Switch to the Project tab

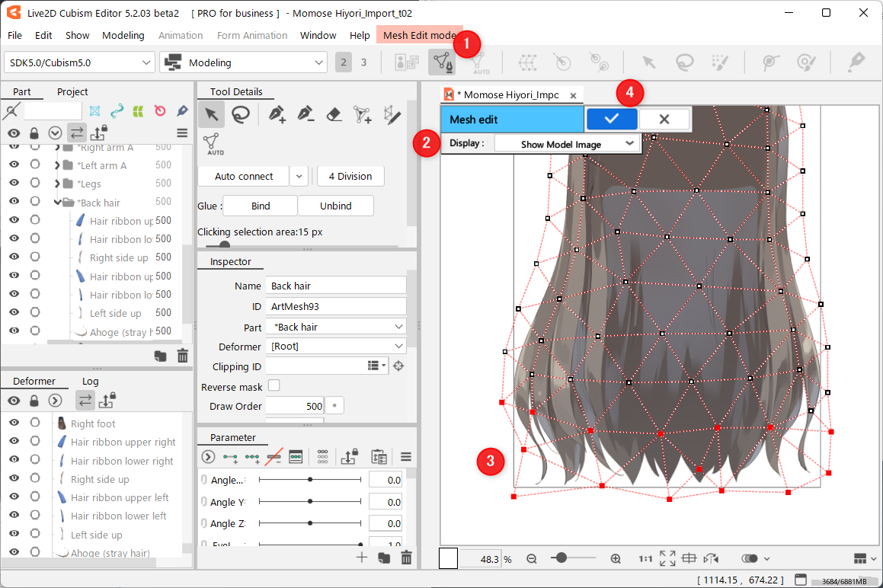click(x=72, y=91)
